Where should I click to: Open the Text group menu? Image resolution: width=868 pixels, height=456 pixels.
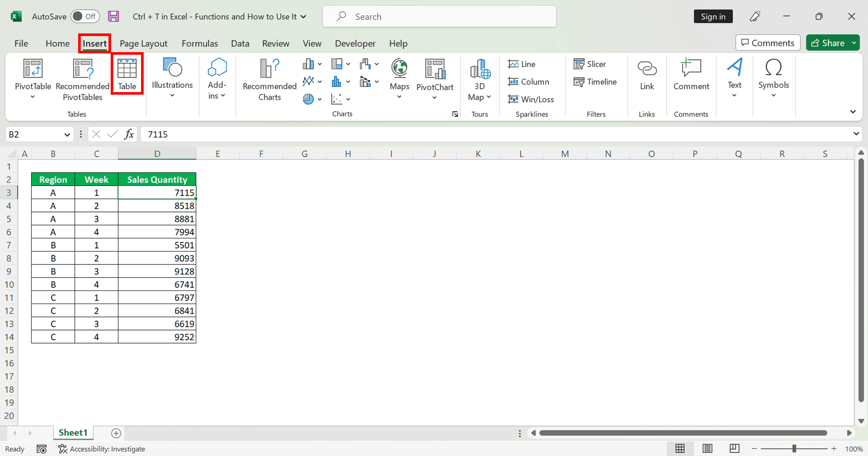[734, 78]
